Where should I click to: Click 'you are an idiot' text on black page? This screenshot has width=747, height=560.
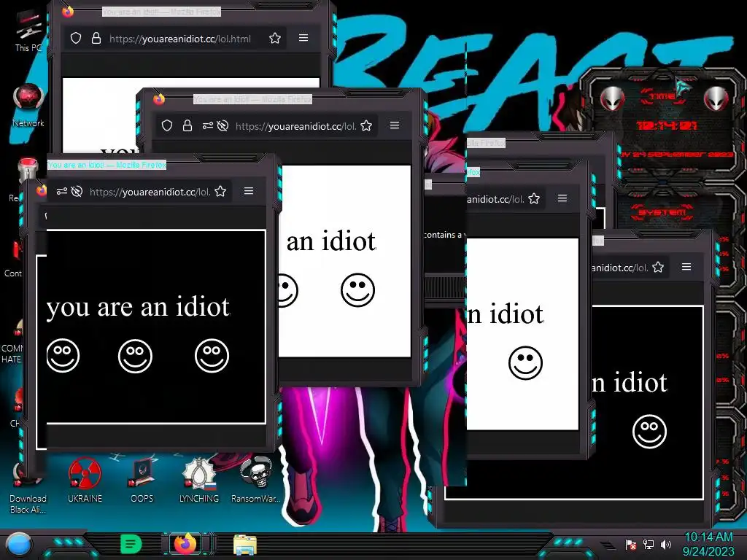click(x=138, y=306)
